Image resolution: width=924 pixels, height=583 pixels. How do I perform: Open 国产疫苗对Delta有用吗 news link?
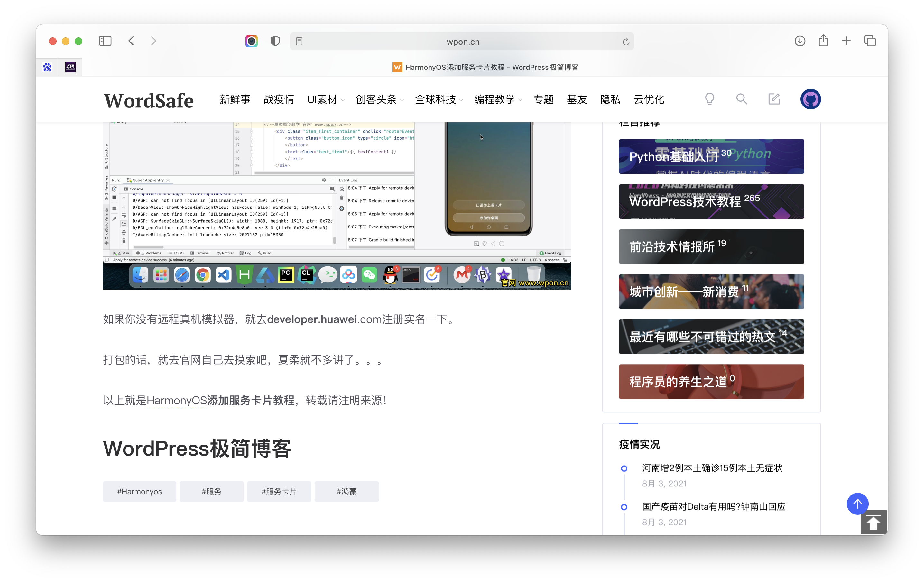[x=713, y=507]
